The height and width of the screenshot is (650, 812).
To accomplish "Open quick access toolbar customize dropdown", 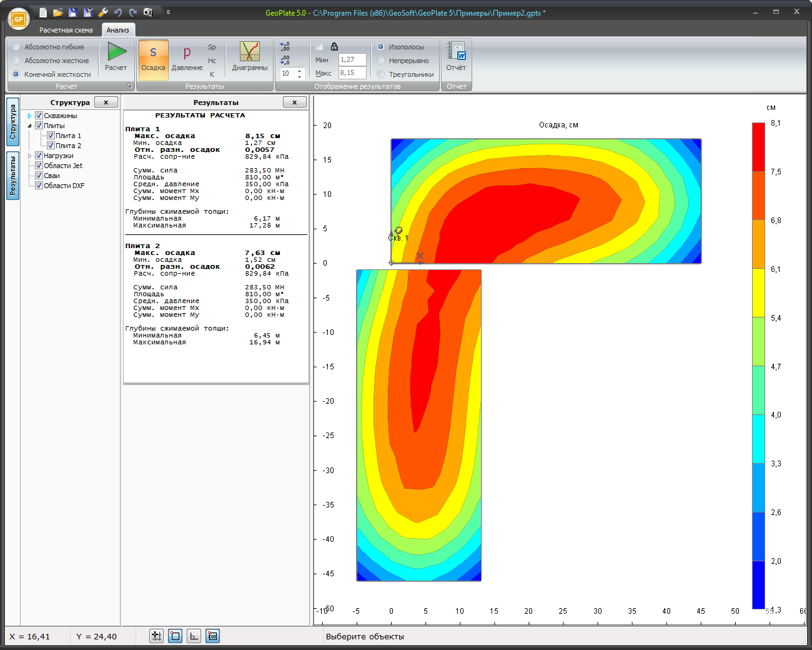I will (168, 12).
